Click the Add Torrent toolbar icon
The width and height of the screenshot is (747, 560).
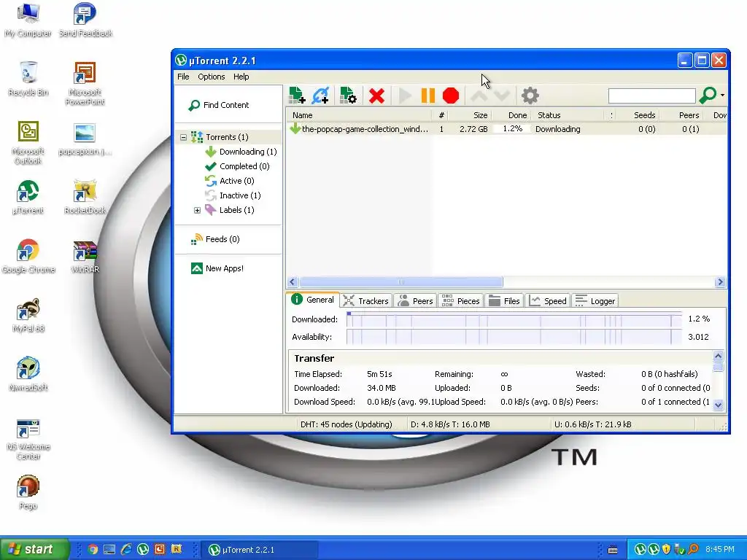[x=297, y=96]
